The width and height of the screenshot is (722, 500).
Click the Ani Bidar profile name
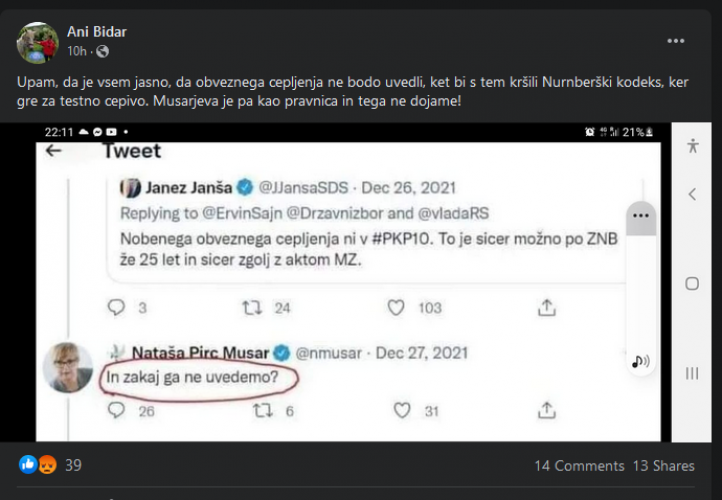point(97,32)
